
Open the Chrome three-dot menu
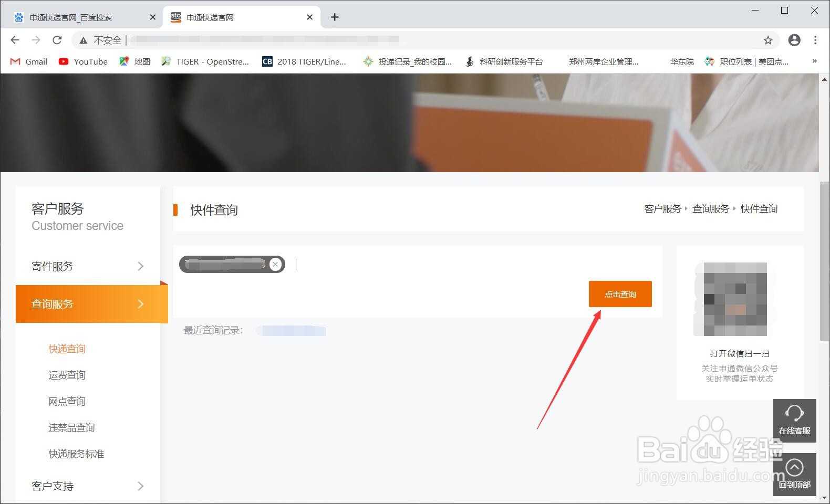pyautogui.click(x=815, y=40)
